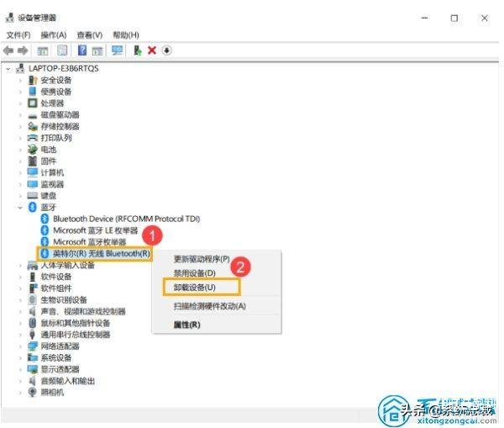The height and width of the screenshot is (428, 504).
Task: Select 通用串行总线控制器 row
Action: (76, 335)
